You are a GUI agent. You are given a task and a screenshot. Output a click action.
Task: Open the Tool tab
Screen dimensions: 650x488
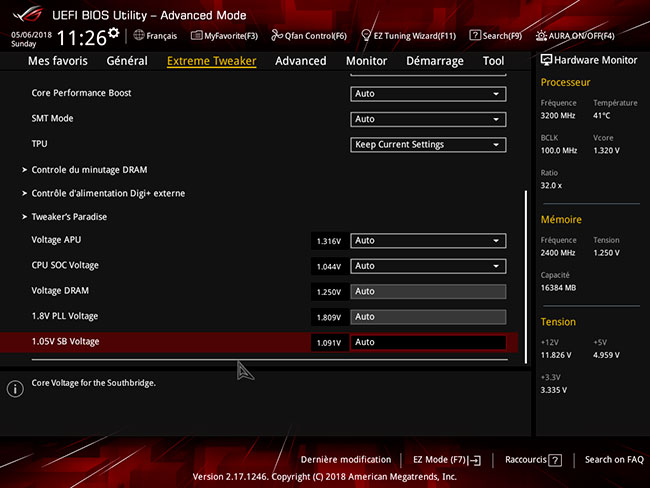493,61
